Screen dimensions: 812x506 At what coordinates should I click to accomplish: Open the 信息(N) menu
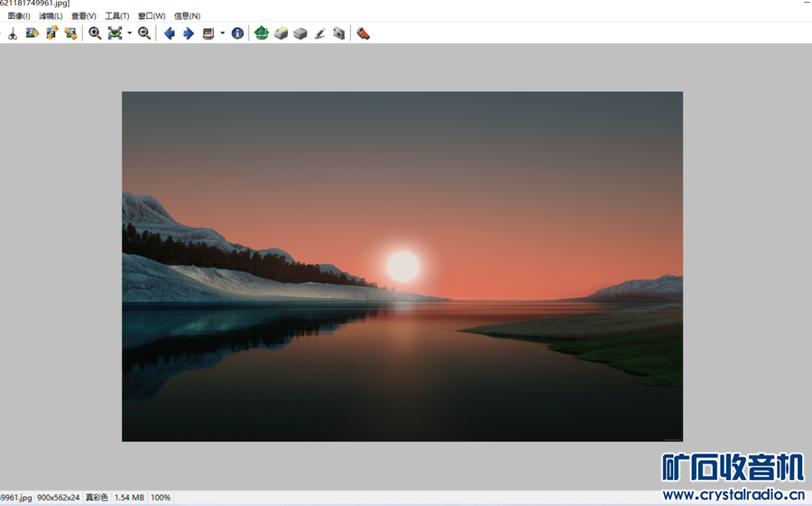(187, 16)
